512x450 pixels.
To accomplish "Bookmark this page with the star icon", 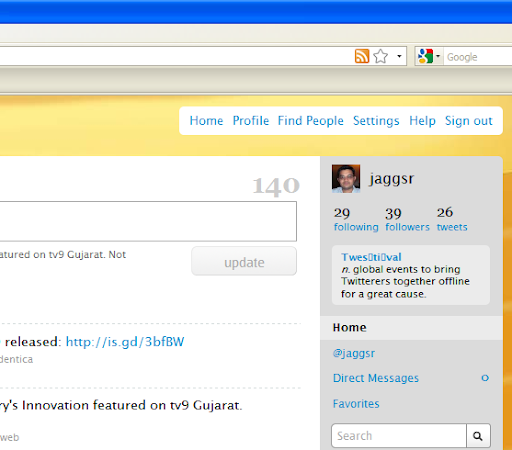I will (380, 56).
